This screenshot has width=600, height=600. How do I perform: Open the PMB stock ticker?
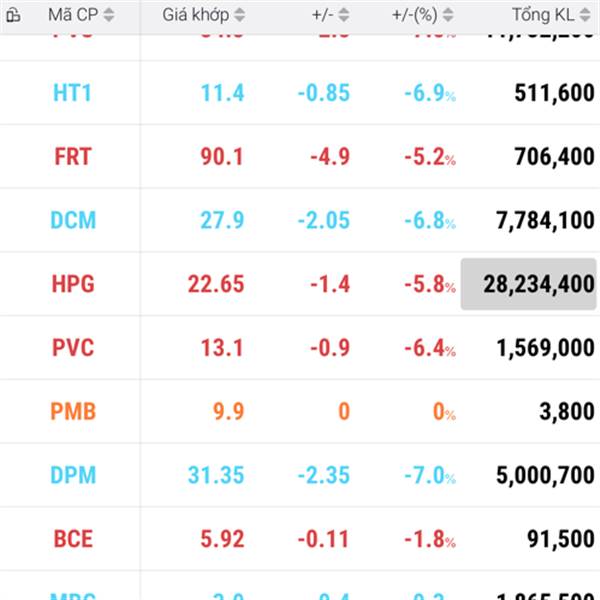[73, 411]
